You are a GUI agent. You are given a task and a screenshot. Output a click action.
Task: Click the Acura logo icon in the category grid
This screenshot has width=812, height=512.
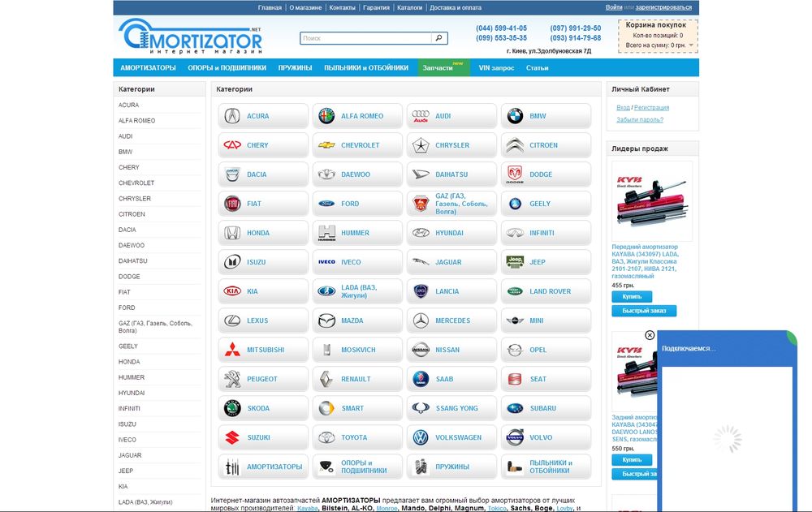(x=232, y=116)
